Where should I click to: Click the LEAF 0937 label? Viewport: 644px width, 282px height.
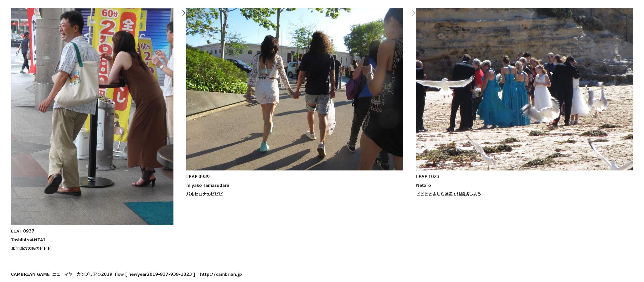pyautogui.click(x=23, y=231)
